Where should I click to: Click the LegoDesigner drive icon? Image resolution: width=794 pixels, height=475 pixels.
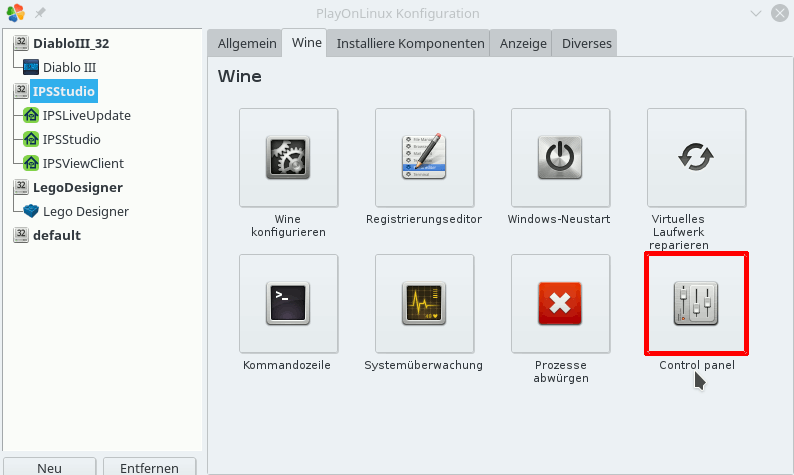(x=21, y=187)
